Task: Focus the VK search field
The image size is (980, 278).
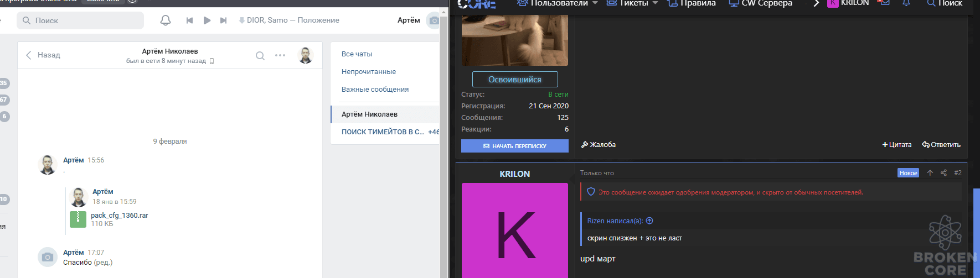Action: point(80,20)
